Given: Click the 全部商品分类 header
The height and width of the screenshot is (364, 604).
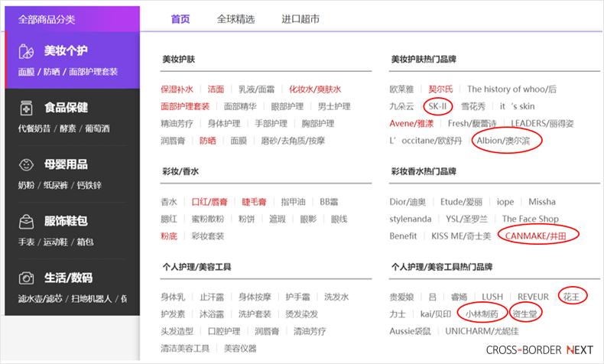Looking at the screenshot, I should [x=47, y=19].
